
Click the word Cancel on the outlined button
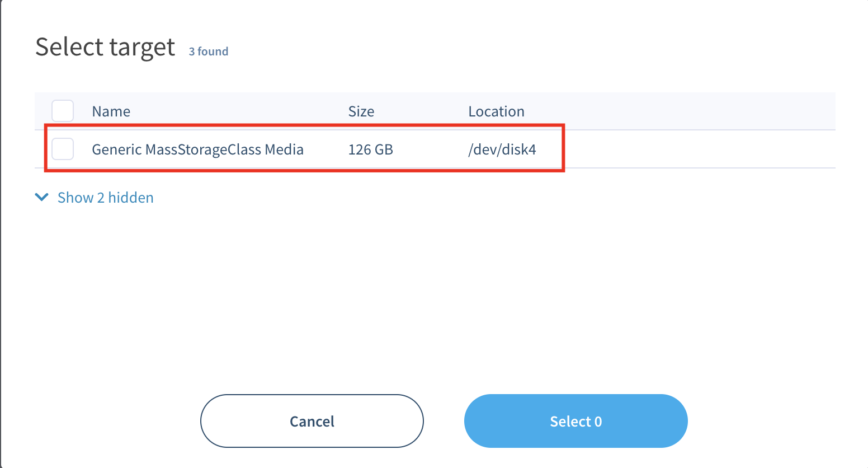pos(312,421)
